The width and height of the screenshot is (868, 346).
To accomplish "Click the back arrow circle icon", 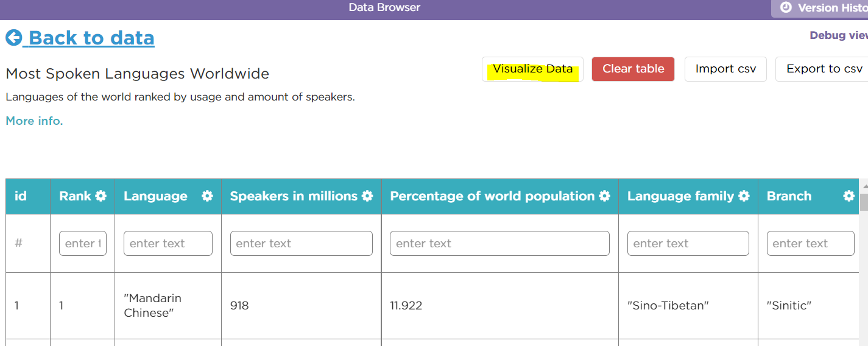I will coord(14,38).
